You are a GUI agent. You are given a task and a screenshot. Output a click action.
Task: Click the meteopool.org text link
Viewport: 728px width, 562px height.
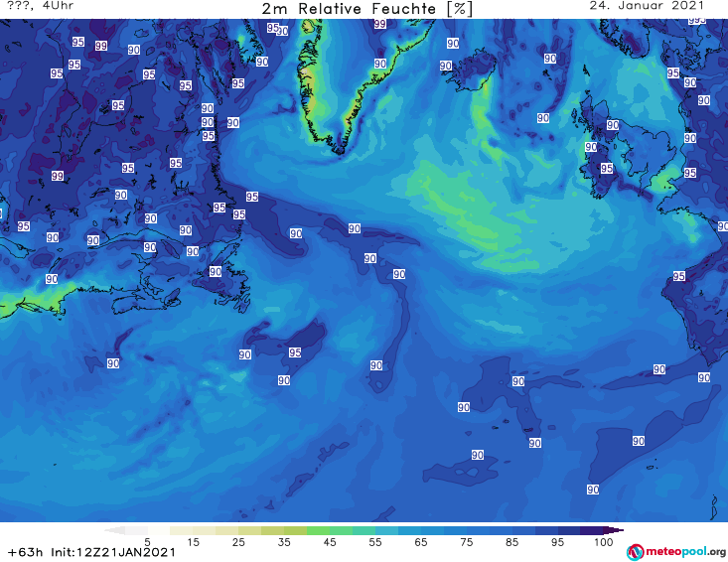685,551
